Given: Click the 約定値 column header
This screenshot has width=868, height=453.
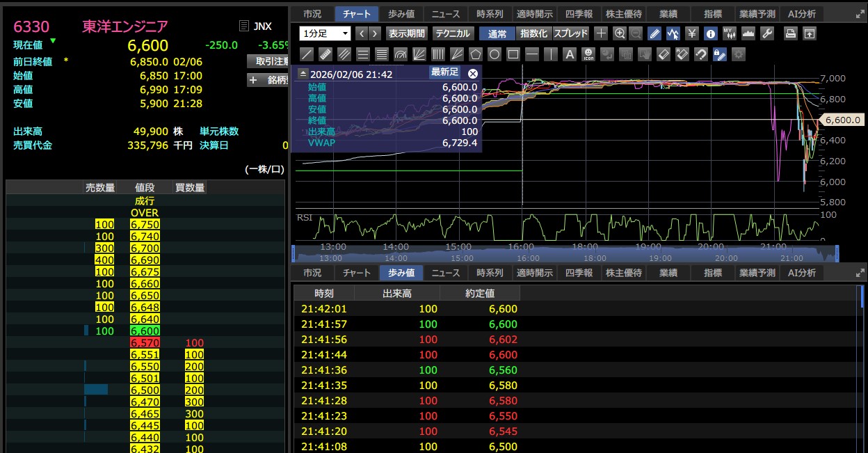Looking at the screenshot, I should coord(480,293).
